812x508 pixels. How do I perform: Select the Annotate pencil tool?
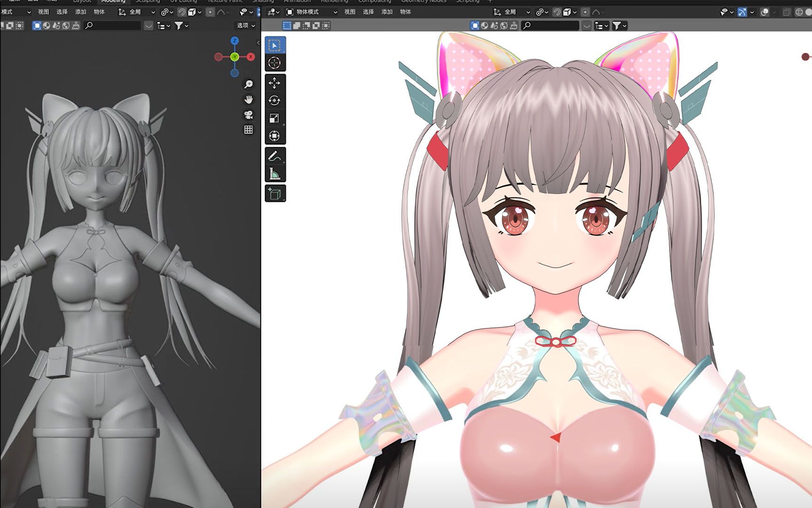(274, 157)
